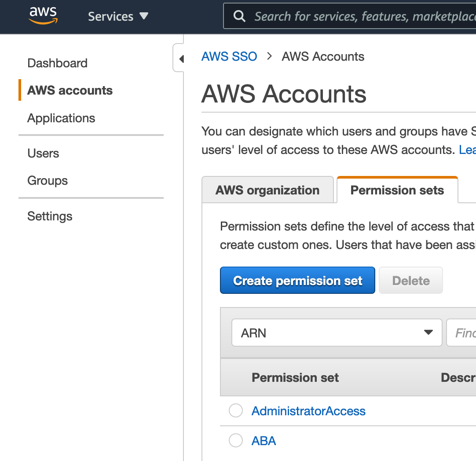Image resolution: width=476 pixels, height=461 pixels.
Task: Select the ABA permission set radio button
Action: (x=236, y=441)
